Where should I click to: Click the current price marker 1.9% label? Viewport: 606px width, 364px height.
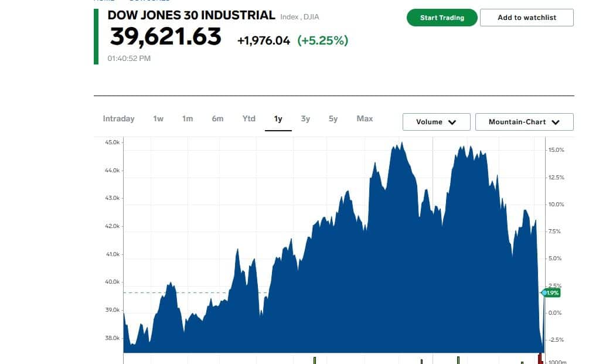coord(552,292)
